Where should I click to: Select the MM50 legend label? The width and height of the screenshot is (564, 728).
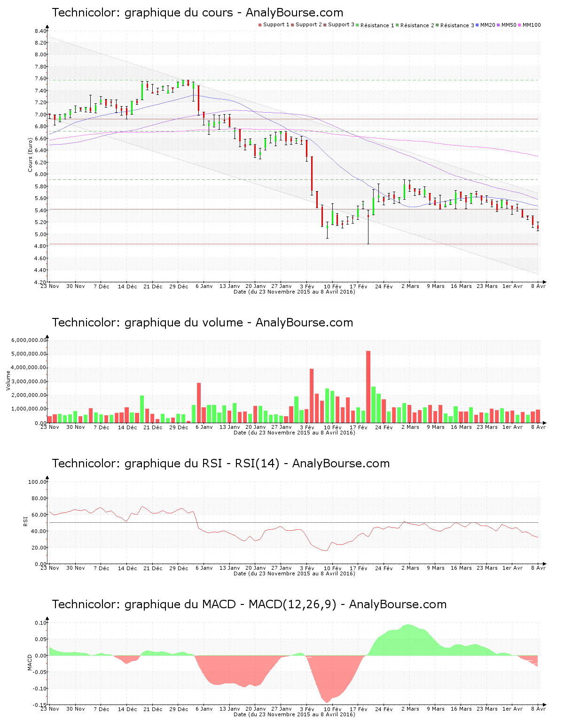pyautogui.click(x=509, y=25)
